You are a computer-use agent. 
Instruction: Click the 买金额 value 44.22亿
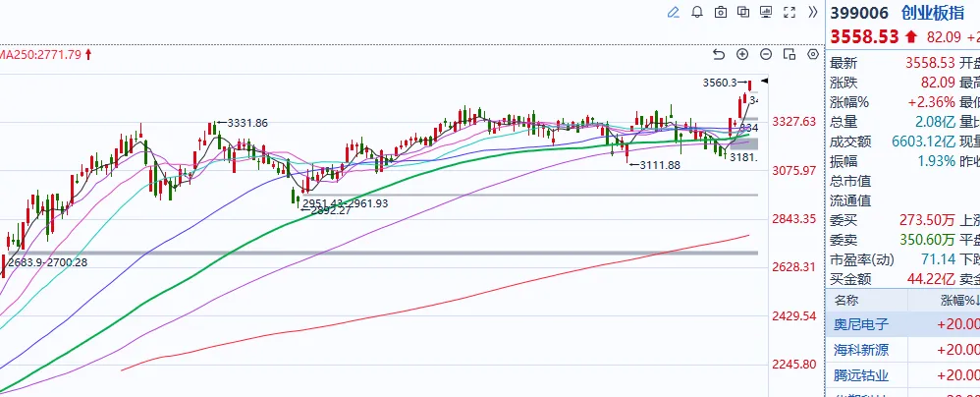pyautogui.click(x=933, y=279)
